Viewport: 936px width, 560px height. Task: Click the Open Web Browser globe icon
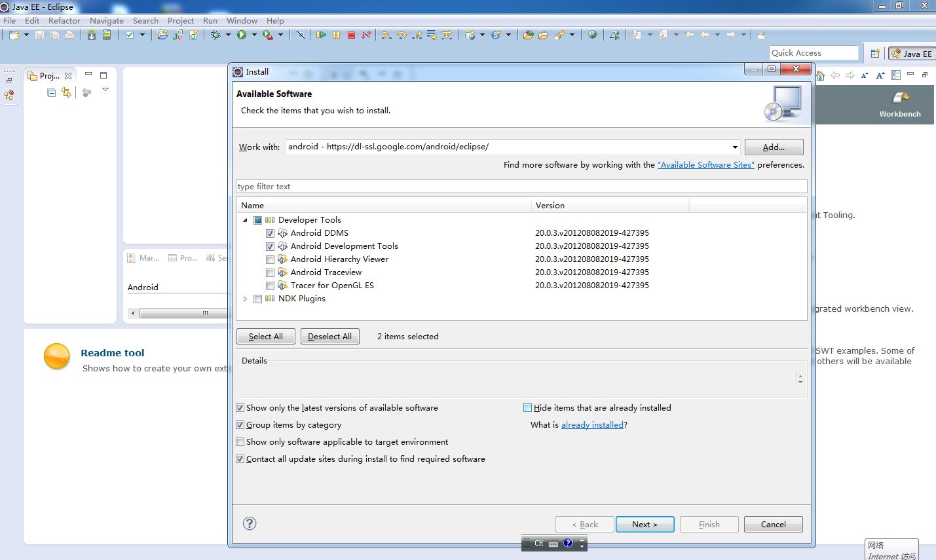click(x=592, y=35)
